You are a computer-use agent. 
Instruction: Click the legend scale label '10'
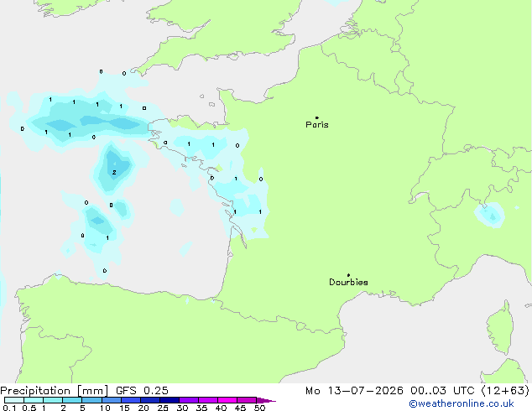click(x=105, y=408)
